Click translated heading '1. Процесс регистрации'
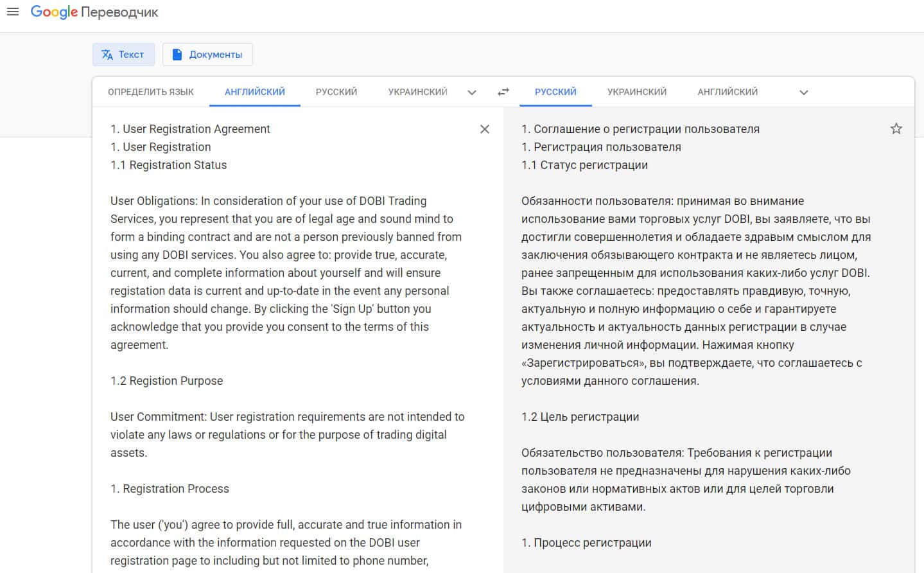 pos(586,543)
